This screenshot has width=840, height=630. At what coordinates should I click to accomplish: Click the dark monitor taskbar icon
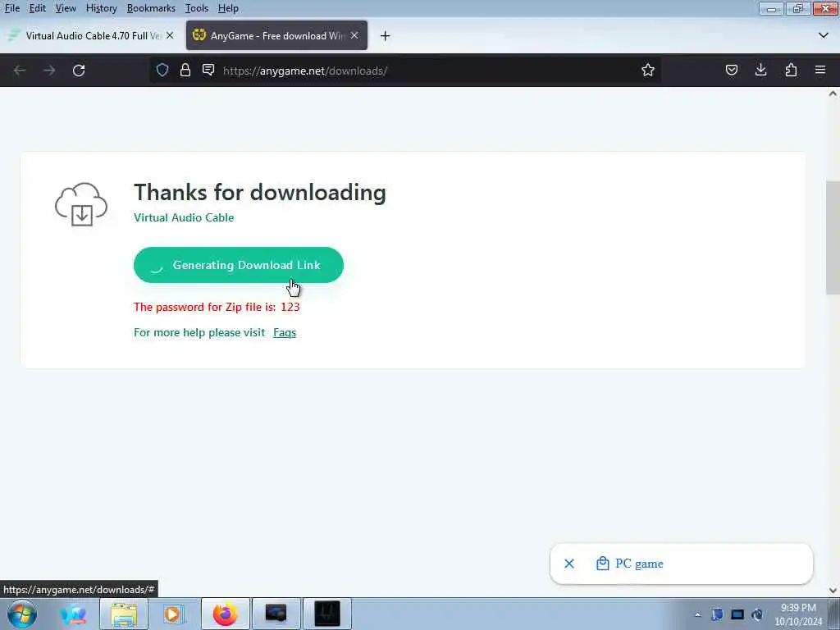[276, 614]
